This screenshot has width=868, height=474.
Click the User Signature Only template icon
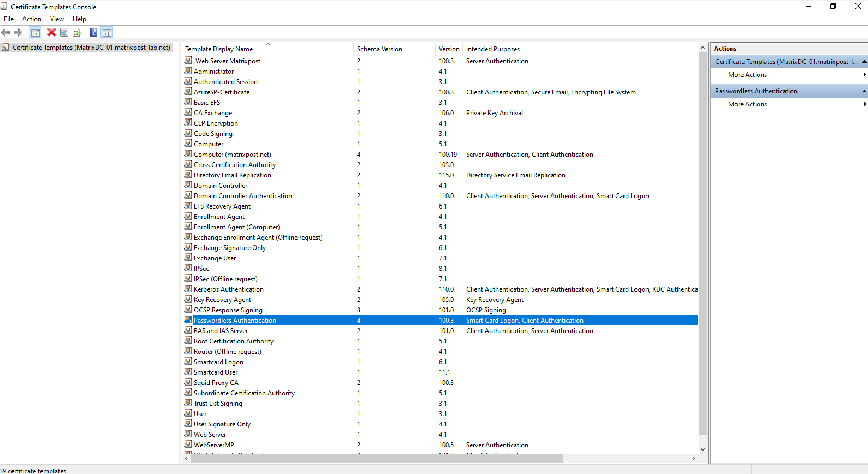188,424
